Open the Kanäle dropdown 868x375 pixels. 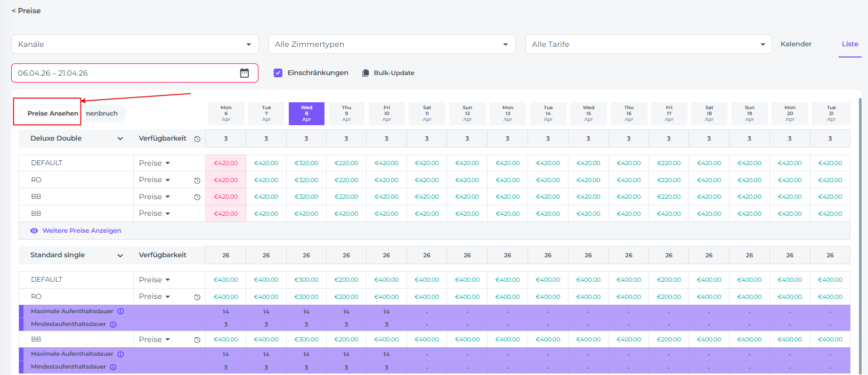[135, 44]
